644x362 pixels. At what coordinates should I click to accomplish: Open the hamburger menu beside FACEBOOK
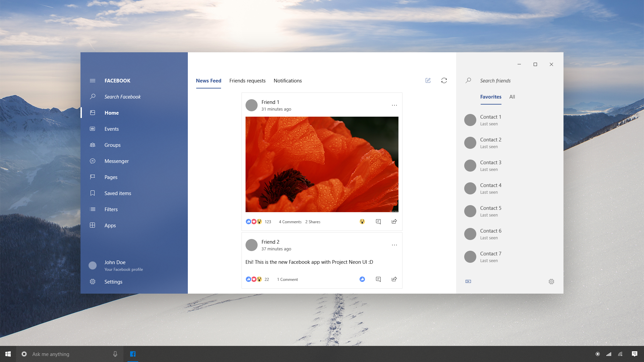coord(93,81)
